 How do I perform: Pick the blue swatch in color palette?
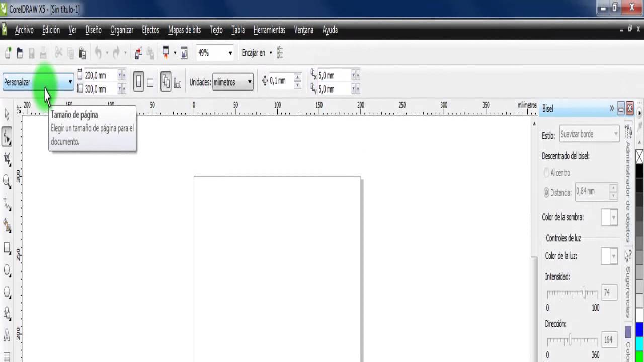[x=639, y=329]
